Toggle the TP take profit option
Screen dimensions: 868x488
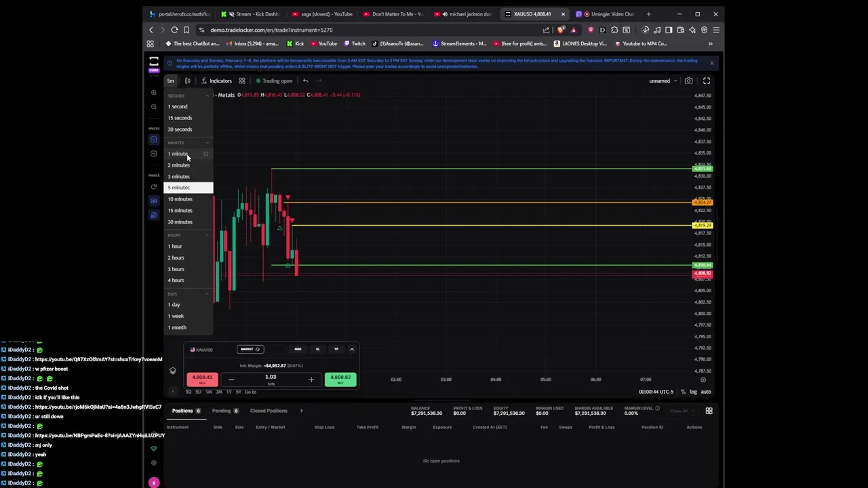(x=336, y=349)
